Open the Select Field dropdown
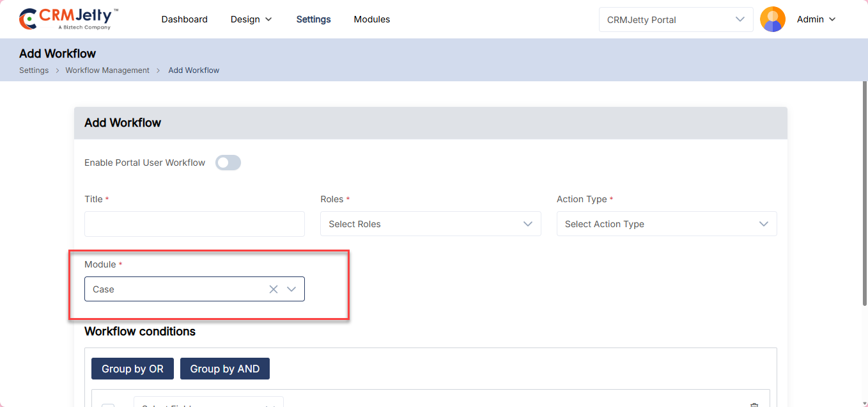 pos(208,404)
